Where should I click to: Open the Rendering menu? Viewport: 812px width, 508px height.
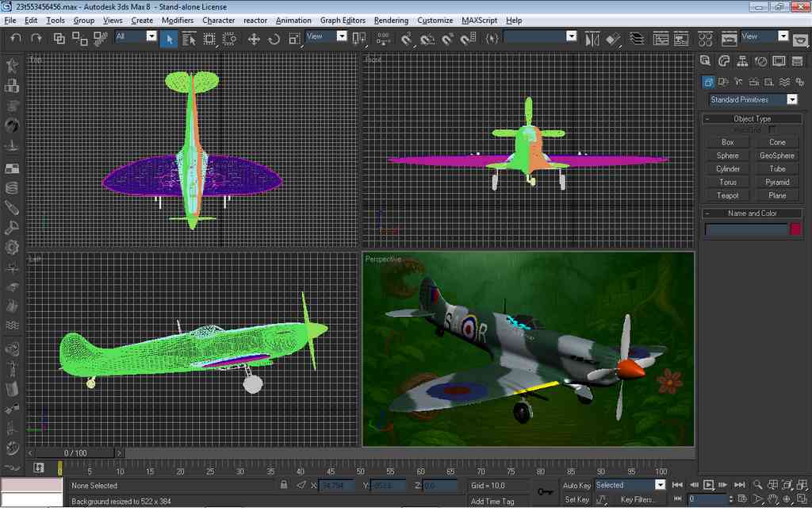click(391, 20)
